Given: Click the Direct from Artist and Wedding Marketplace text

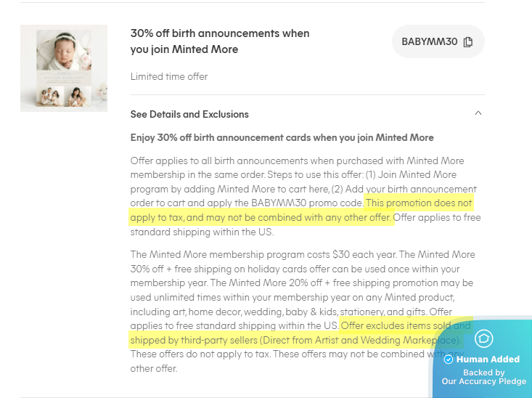Looking at the screenshot, I should click(x=359, y=340).
